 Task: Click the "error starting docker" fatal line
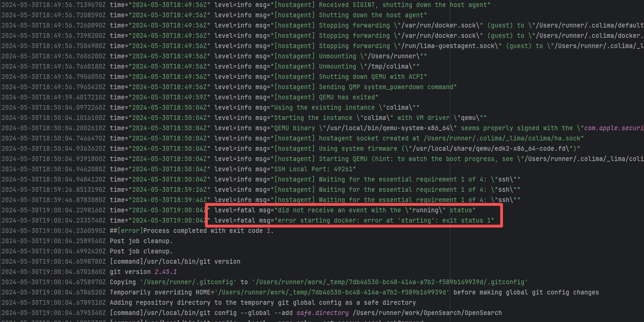(384, 220)
